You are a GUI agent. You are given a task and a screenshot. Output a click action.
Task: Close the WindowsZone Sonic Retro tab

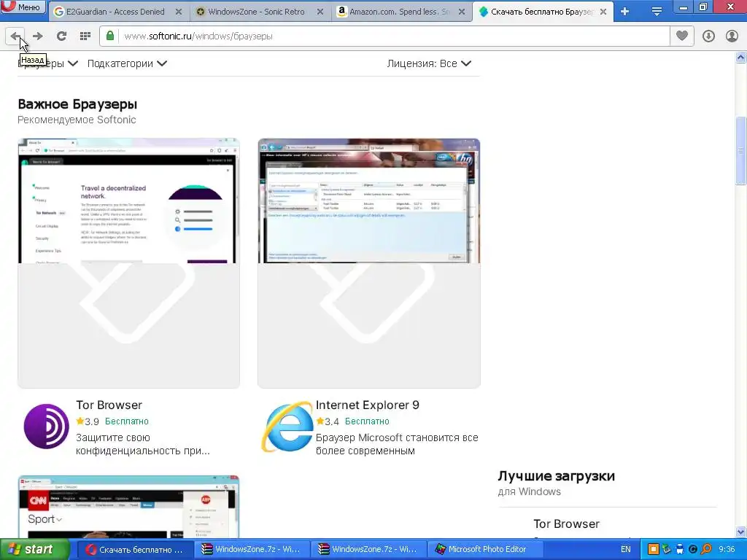[x=320, y=12]
